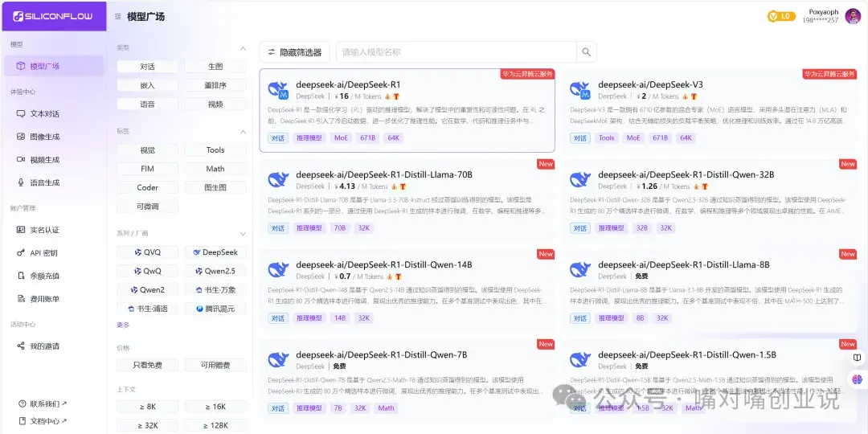Image resolution: width=868 pixels, height=434 pixels.
Task: Filter by the DeepSeek vendor
Action: (x=215, y=252)
